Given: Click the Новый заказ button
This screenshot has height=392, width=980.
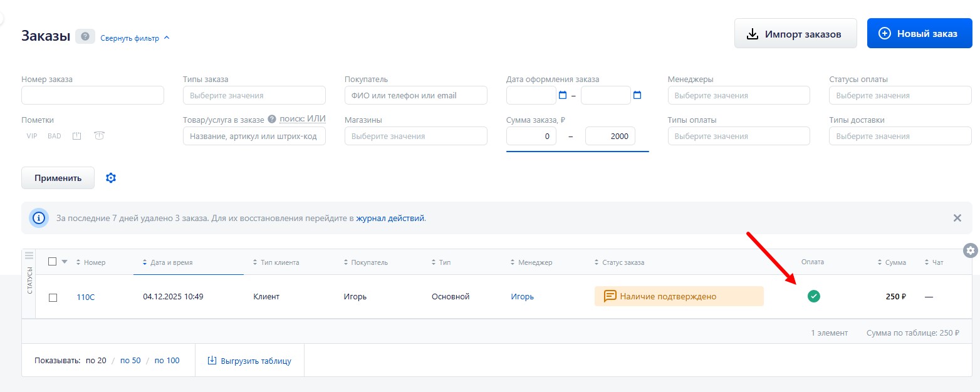Looking at the screenshot, I should [919, 33].
